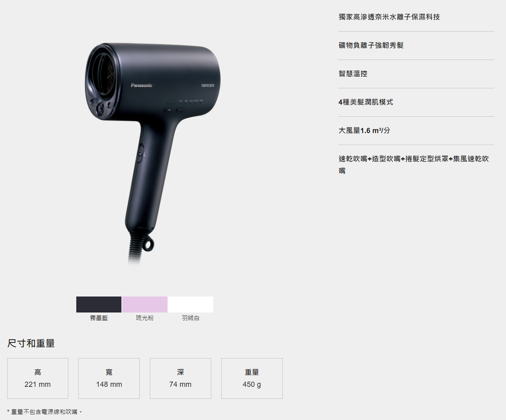506x420 pixels.
Task: Click the nanocare logo on the dryer body
Action: click(x=208, y=85)
